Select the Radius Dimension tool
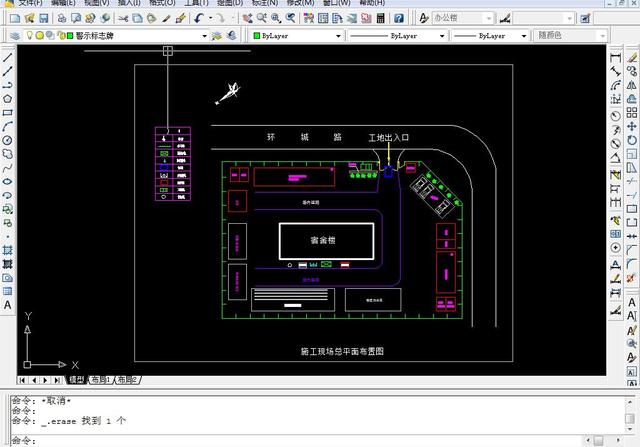This screenshot has width=640, height=447. (616, 116)
